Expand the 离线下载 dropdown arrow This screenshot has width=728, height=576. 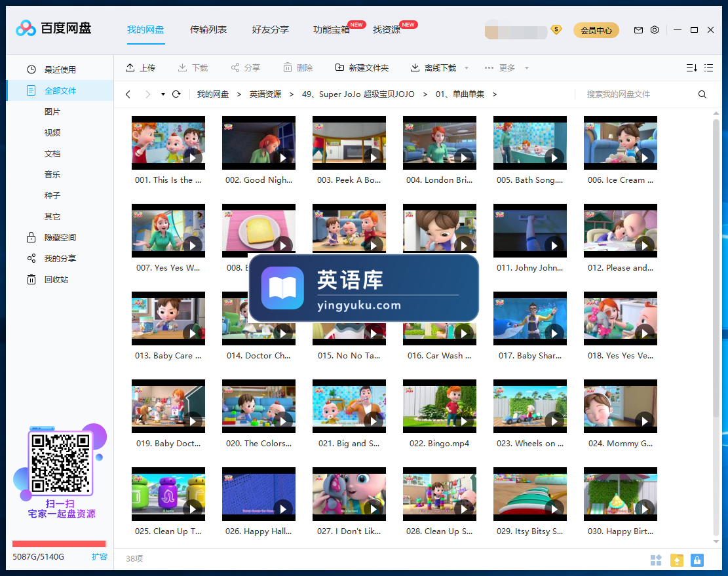pos(467,68)
